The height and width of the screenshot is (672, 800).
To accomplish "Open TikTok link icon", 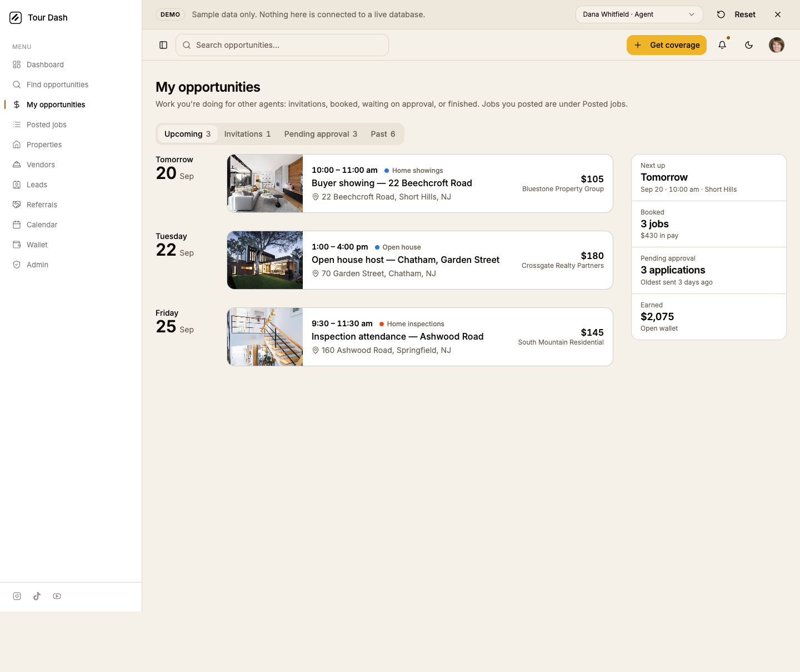I will (x=37, y=596).
